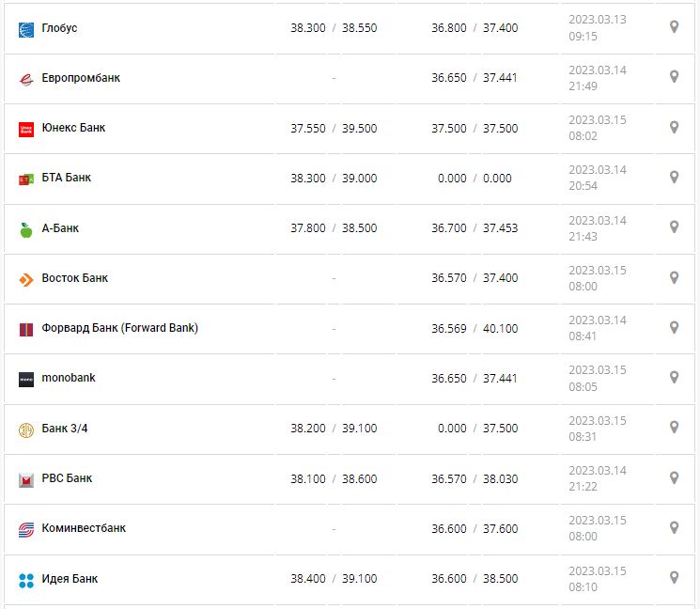Image resolution: width=700 pixels, height=609 pixels.
Task: Show location pin for Идея Банк
Action: tap(674, 577)
